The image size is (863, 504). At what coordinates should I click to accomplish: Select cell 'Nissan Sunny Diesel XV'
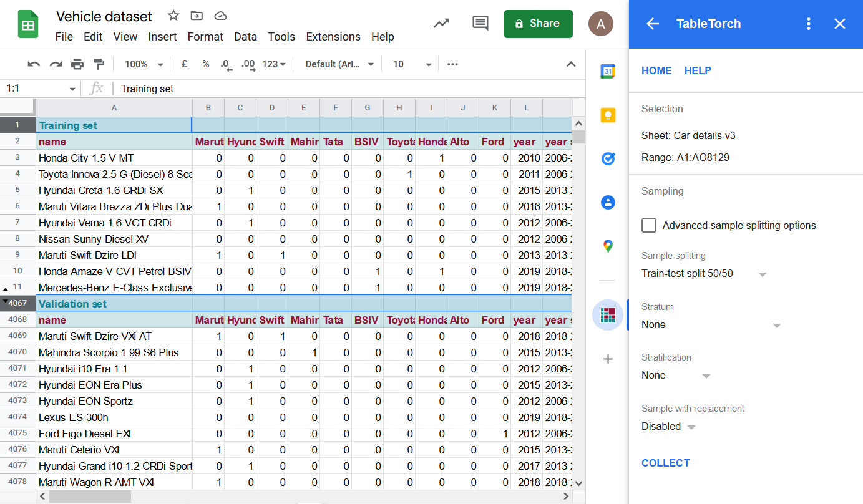114,239
